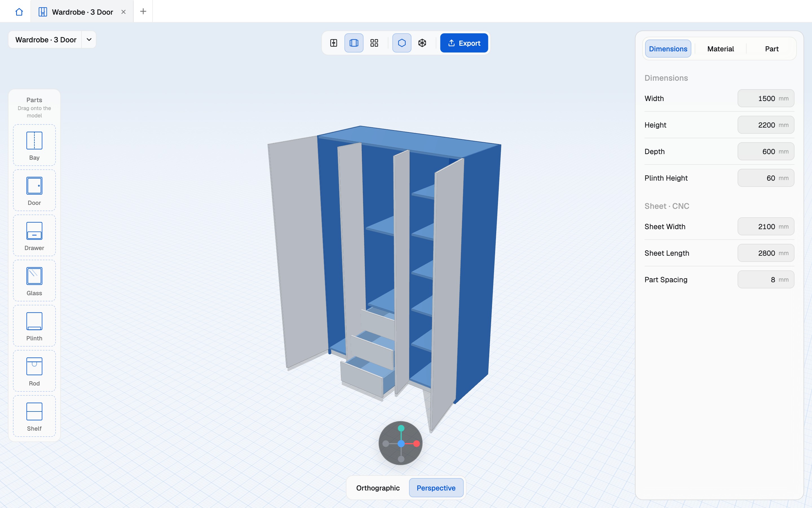The image size is (812, 508).
Task: Select the Shelf part icon
Action: (34, 416)
